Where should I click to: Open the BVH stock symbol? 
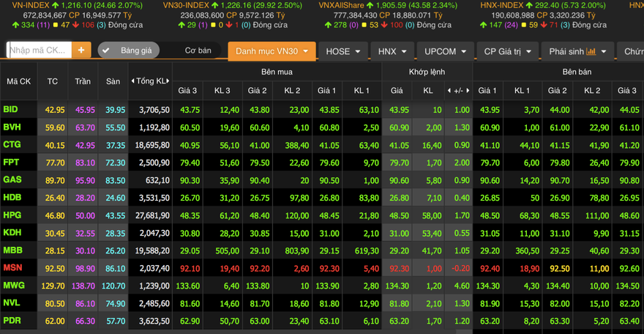tap(12, 127)
